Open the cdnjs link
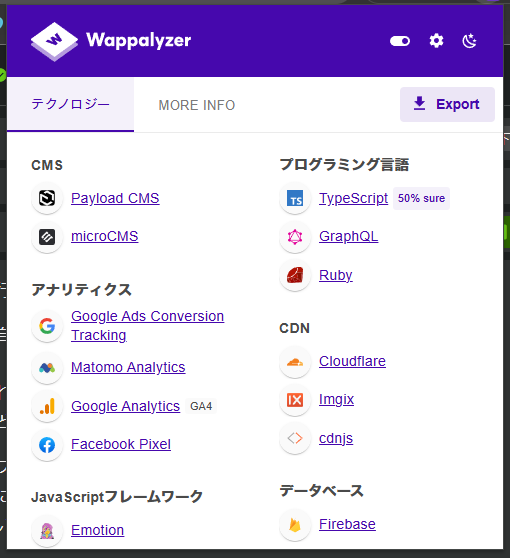Viewport: 510px width, 558px height. (336, 438)
